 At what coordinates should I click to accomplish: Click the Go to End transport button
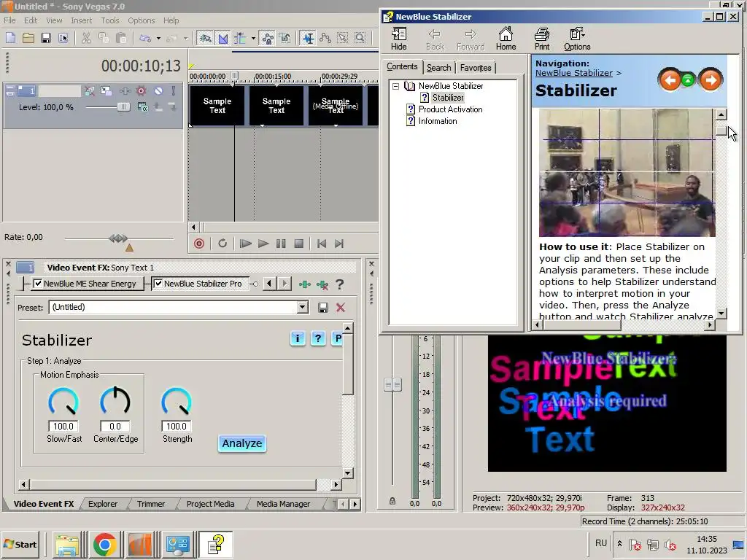point(339,244)
